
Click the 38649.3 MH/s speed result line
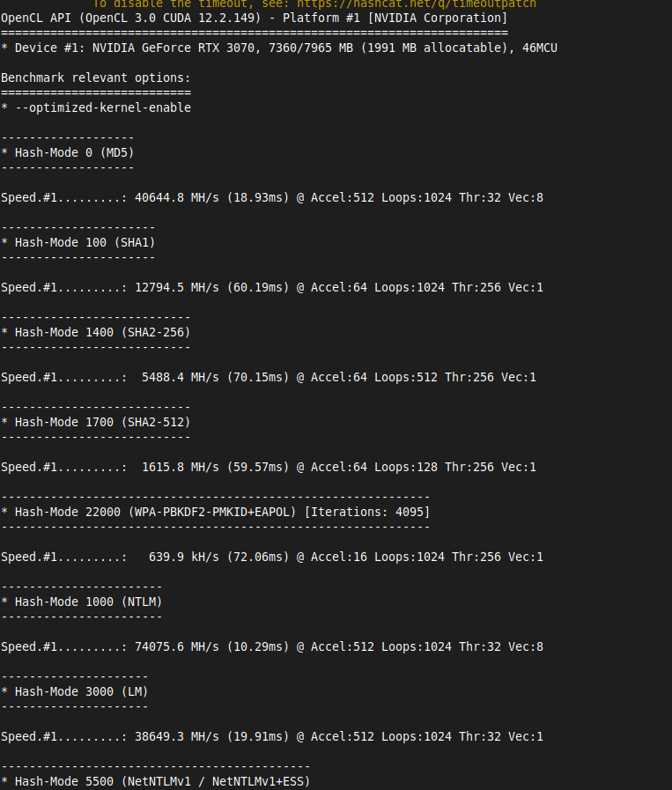(271, 736)
